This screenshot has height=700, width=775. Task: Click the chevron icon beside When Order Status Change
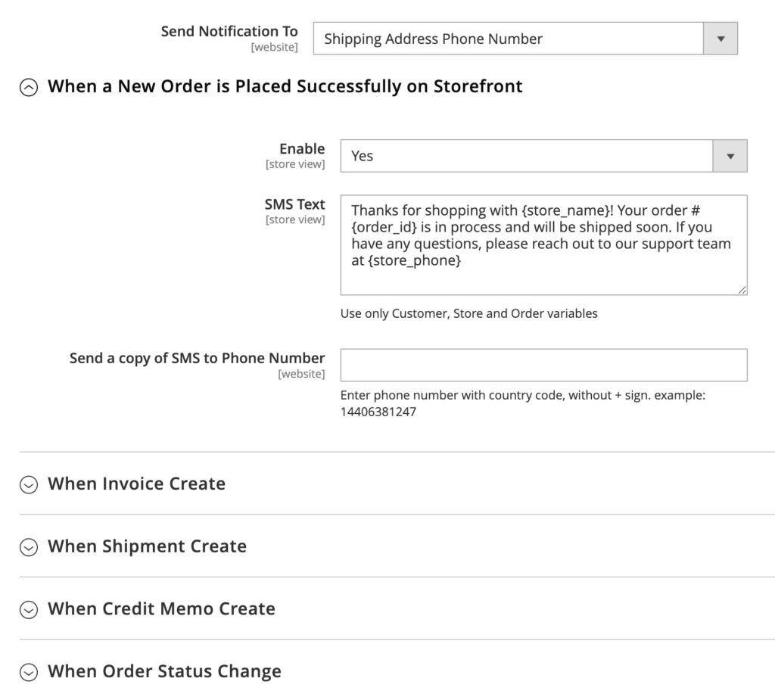(29, 672)
